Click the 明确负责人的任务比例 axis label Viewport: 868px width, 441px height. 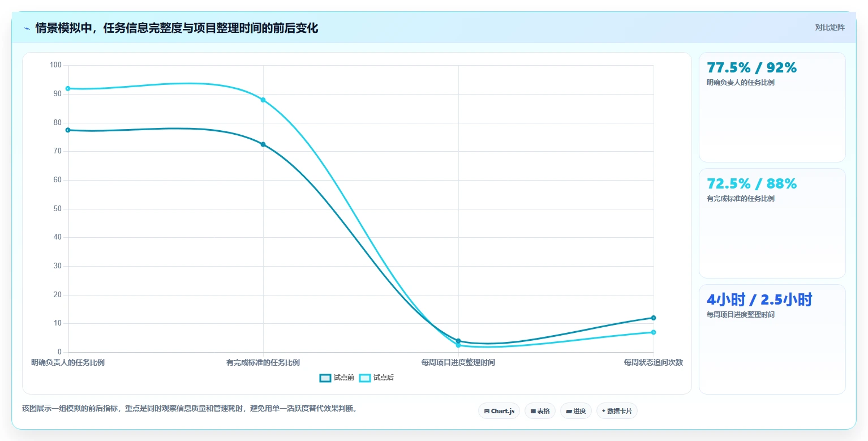click(x=68, y=362)
